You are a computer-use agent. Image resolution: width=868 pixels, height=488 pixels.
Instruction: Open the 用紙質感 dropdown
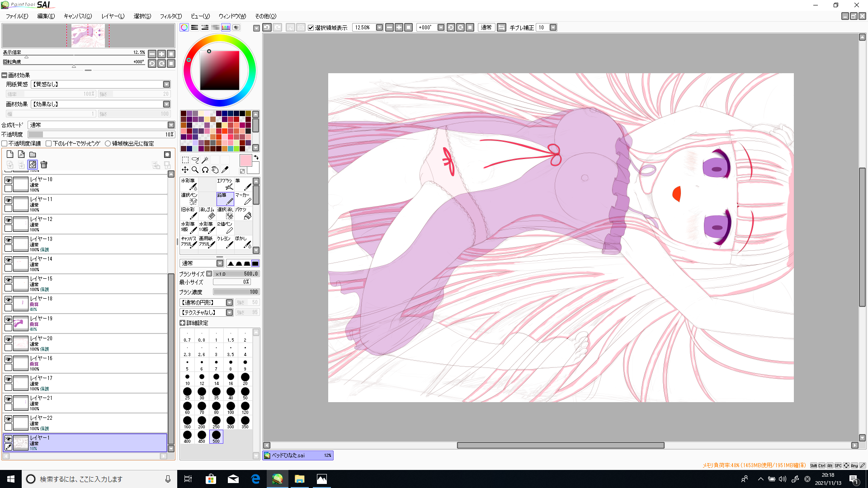point(166,84)
